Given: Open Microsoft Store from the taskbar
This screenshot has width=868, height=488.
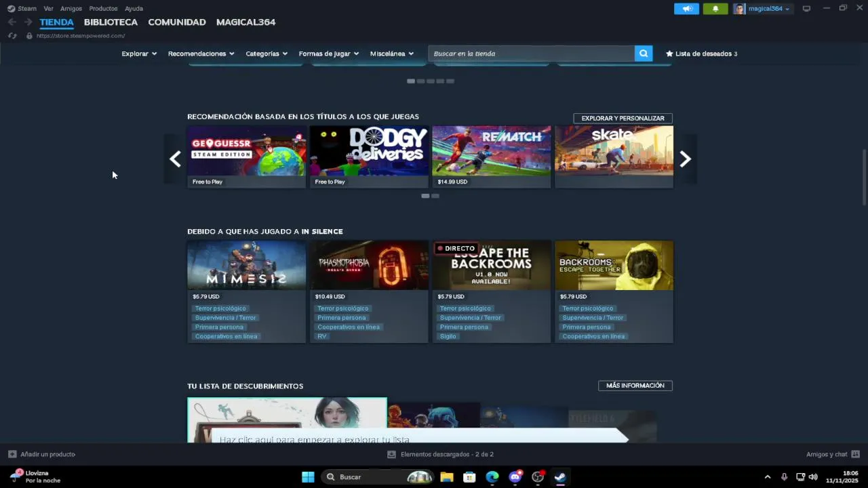Looking at the screenshot, I should click(x=469, y=477).
